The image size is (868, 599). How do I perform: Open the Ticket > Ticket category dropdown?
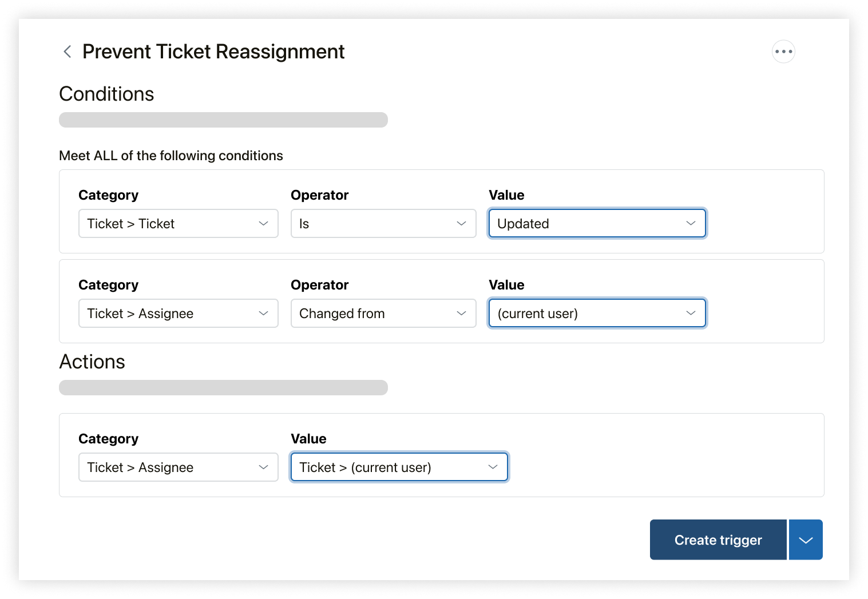point(178,224)
